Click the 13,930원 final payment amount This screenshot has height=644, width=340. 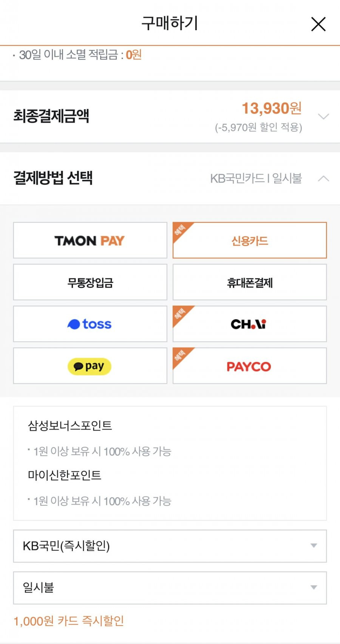pyautogui.click(x=272, y=108)
